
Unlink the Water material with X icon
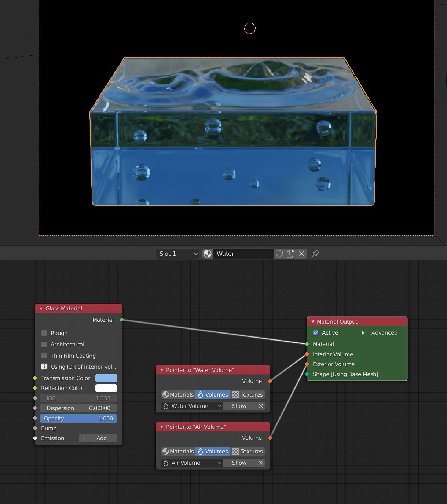click(x=301, y=254)
